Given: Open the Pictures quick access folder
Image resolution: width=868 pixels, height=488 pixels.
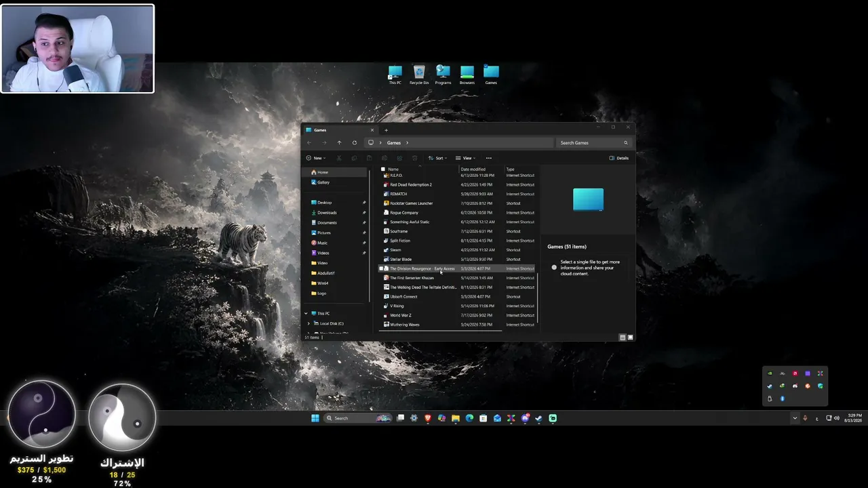Looking at the screenshot, I should (x=335, y=232).
